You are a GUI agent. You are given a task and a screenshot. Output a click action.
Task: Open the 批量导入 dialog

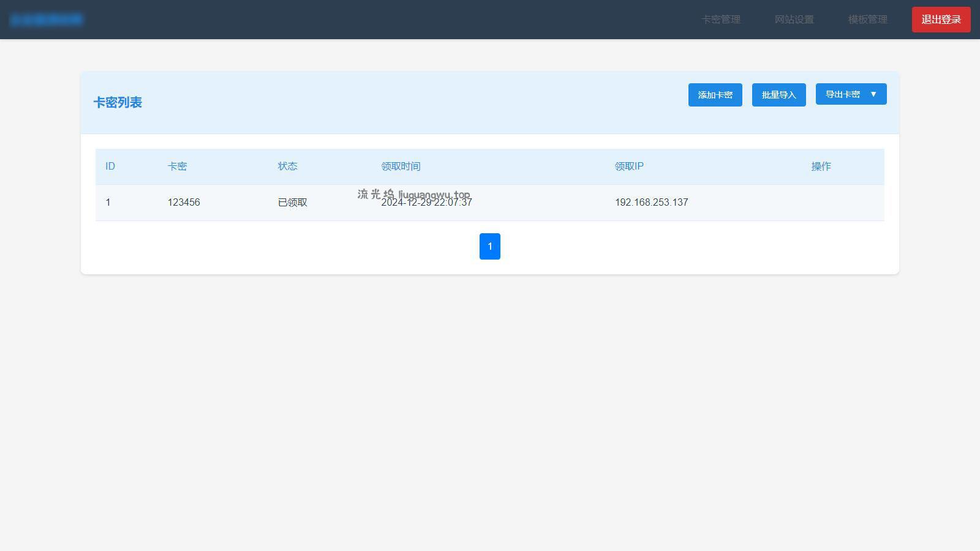[778, 95]
